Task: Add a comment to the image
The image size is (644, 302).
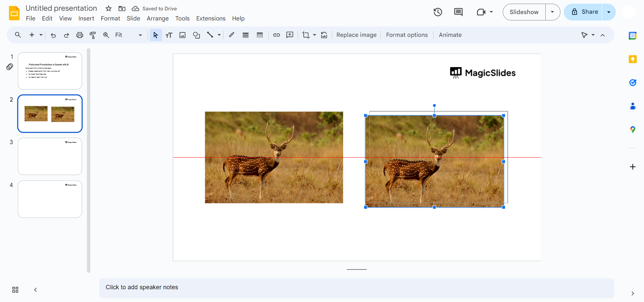Action: click(290, 35)
